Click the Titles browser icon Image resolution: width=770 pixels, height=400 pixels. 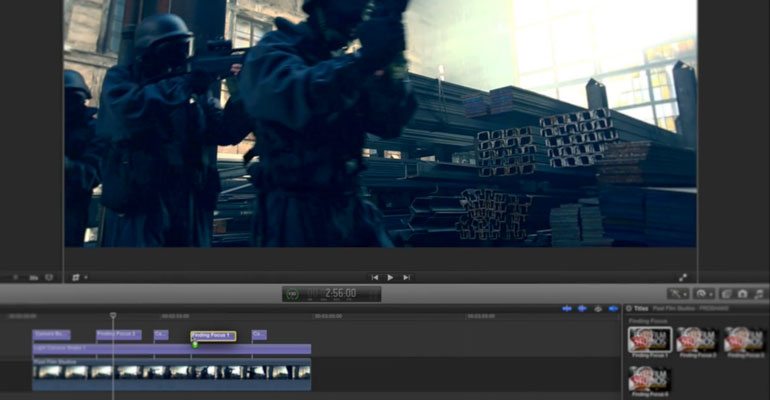pyautogui.click(x=629, y=309)
